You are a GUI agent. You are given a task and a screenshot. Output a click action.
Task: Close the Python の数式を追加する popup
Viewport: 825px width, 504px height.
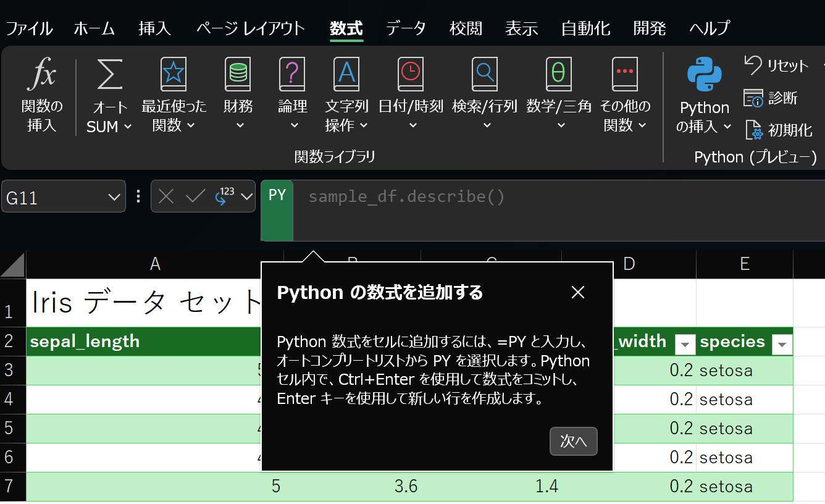tap(577, 292)
